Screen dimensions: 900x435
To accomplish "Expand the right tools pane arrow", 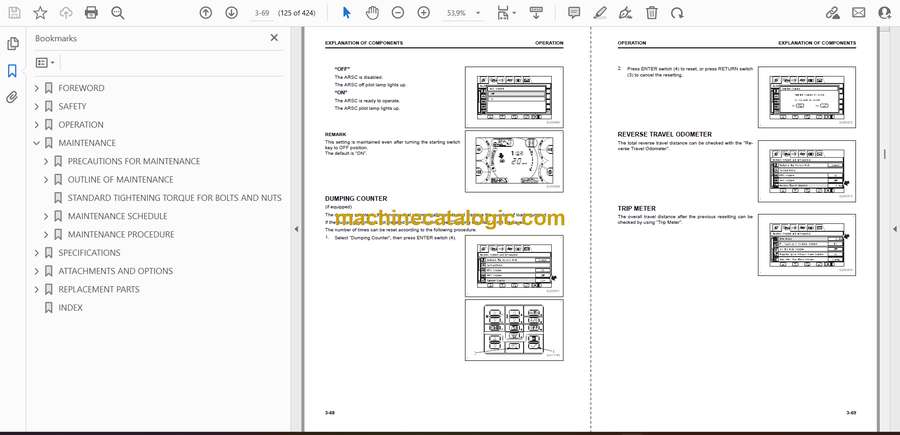I will pos(894,229).
